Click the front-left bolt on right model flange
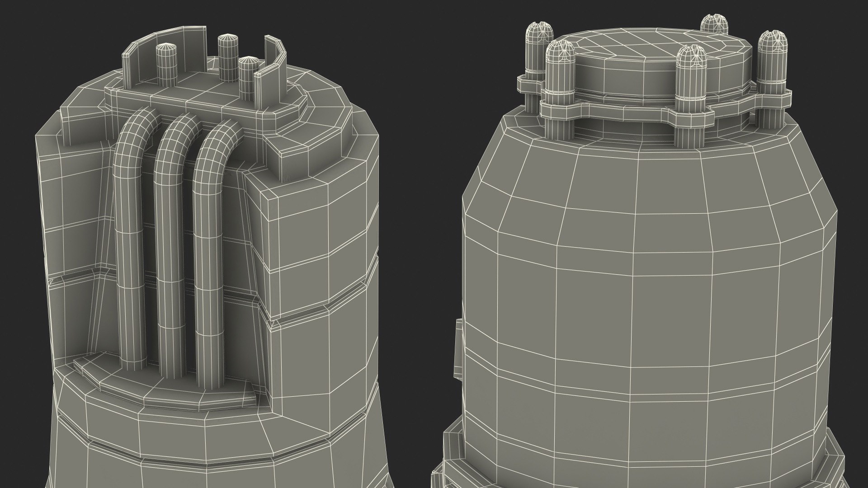The width and height of the screenshot is (868, 488). (560, 88)
